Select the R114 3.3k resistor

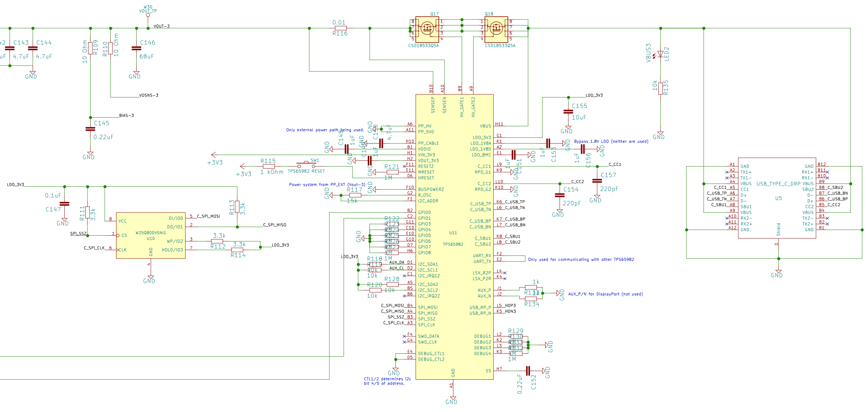(237, 250)
